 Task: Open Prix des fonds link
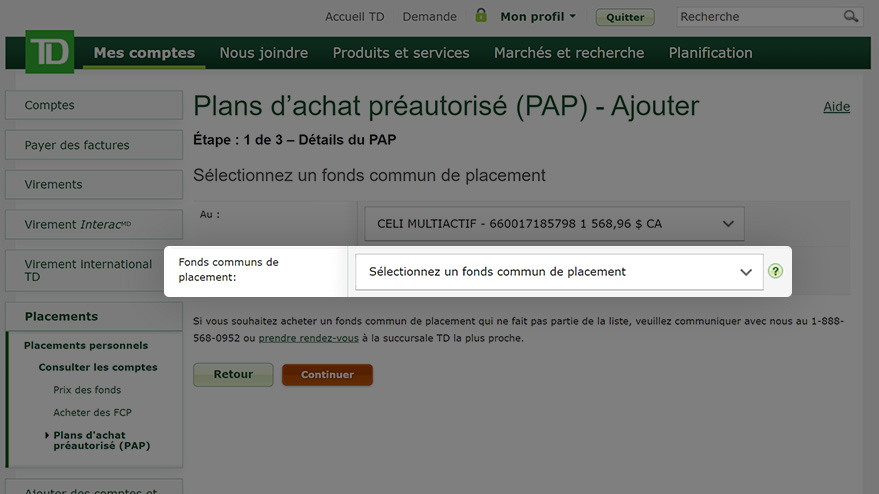point(87,390)
